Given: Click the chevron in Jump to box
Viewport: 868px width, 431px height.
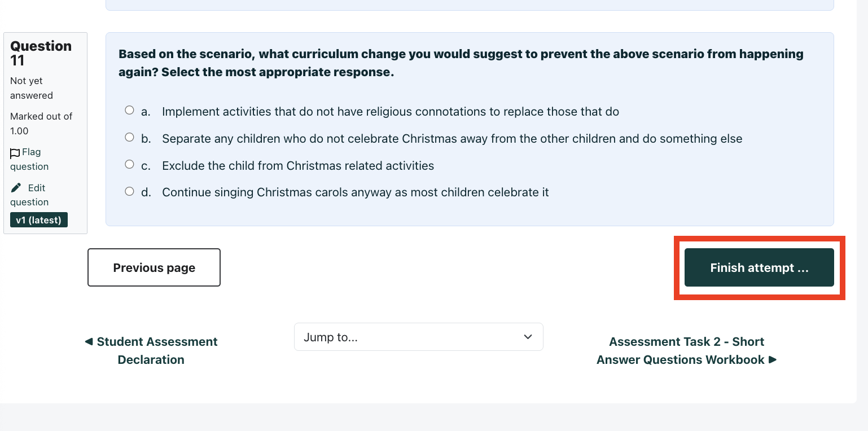Looking at the screenshot, I should 528,337.
